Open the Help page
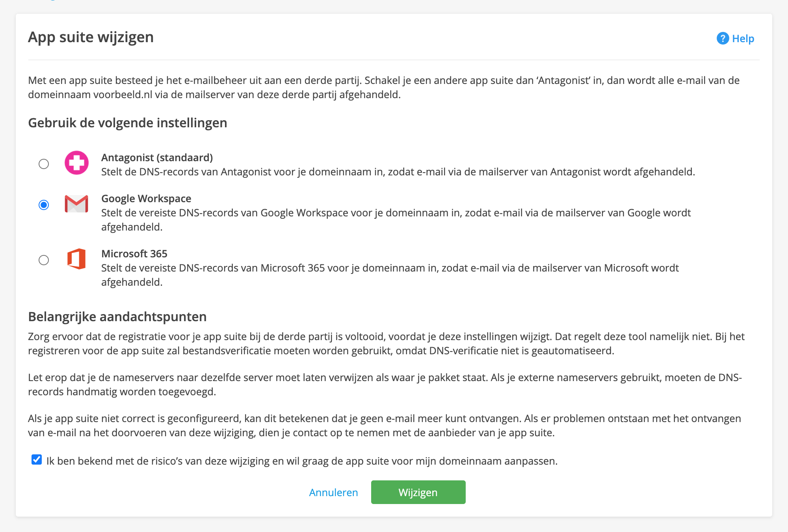Screen dimensions: 788x532 [x=743, y=38]
